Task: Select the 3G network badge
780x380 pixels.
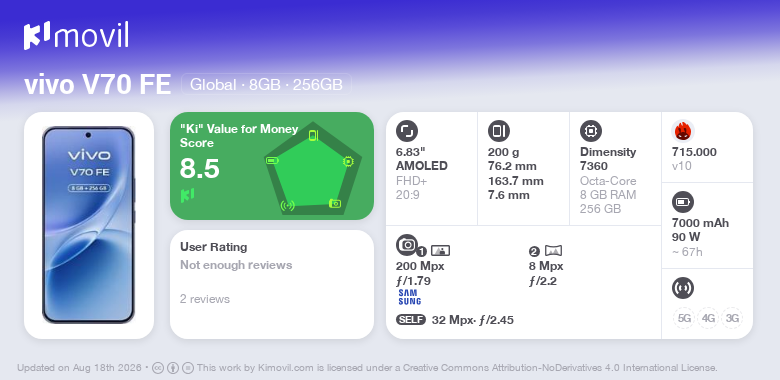Action: tap(732, 318)
